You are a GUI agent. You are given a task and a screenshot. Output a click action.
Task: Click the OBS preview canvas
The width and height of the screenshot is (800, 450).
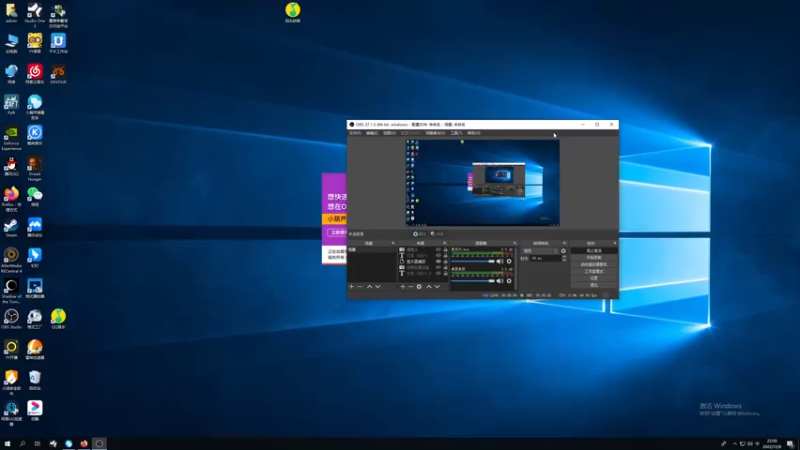[483, 183]
